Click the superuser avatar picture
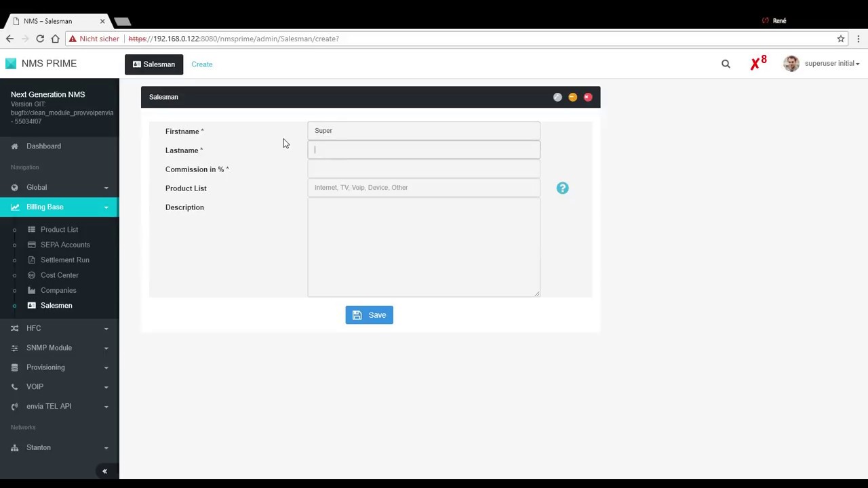Image resolution: width=868 pixels, height=488 pixels. pos(791,64)
